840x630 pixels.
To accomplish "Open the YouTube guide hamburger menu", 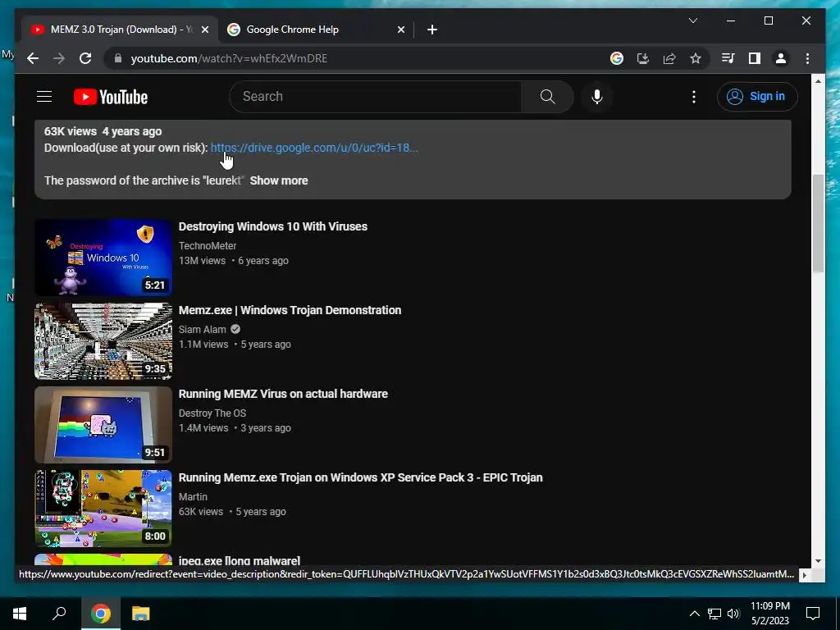I will pos(44,97).
